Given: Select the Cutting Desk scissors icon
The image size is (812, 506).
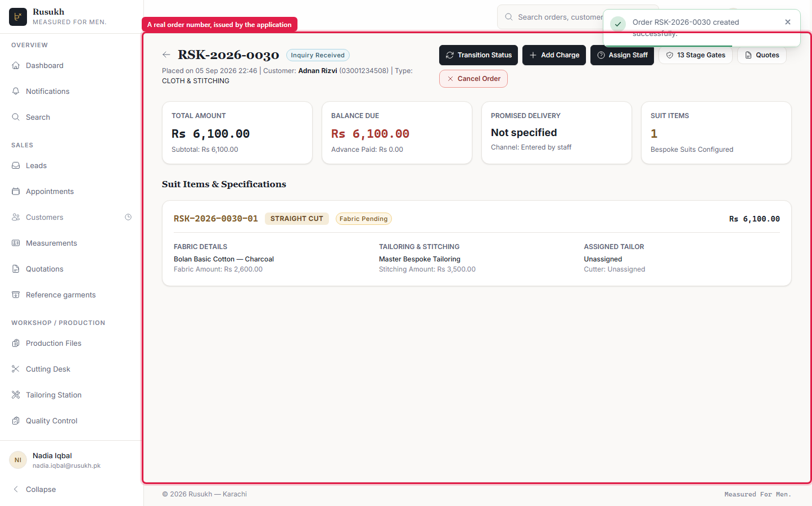Looking at the screenshot, I should (16, 369).
